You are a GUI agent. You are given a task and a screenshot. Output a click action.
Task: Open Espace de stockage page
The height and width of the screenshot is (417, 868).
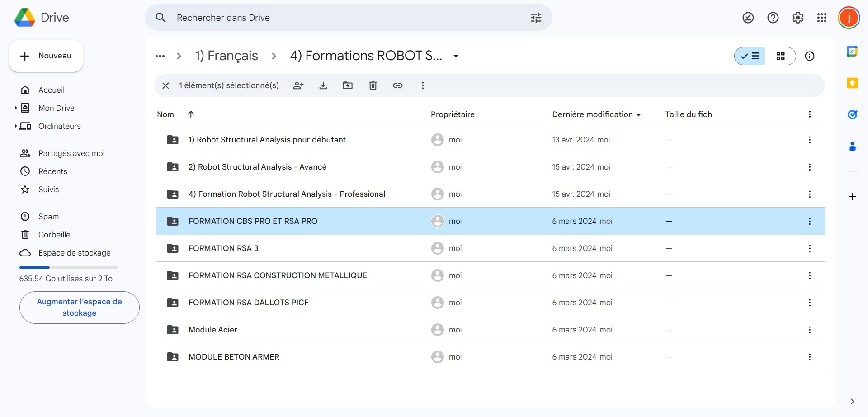(75, 253)
